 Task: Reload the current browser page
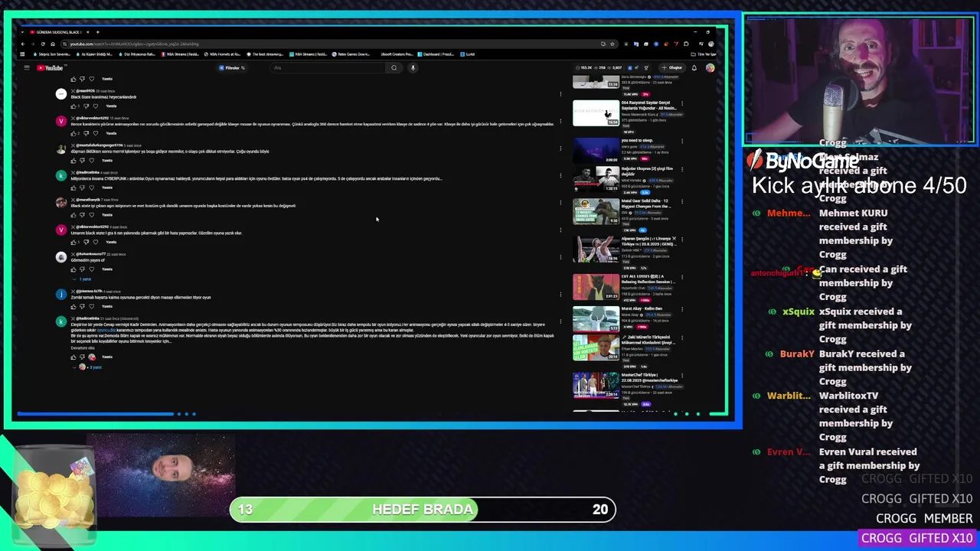pyautogui.click(x=43, y=44)
